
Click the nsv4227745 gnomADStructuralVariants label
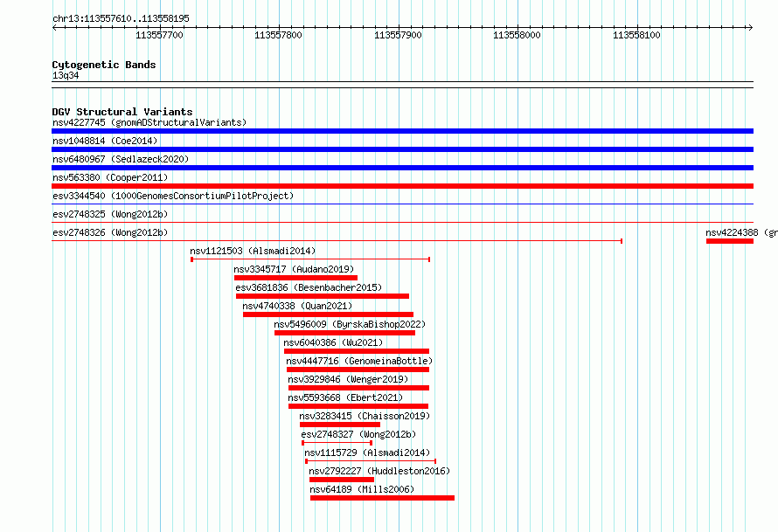tap(149, 122)
